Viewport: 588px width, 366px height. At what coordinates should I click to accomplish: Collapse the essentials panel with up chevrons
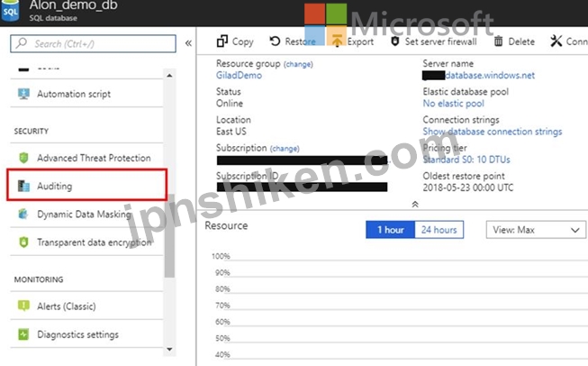[x=415, y=205]
